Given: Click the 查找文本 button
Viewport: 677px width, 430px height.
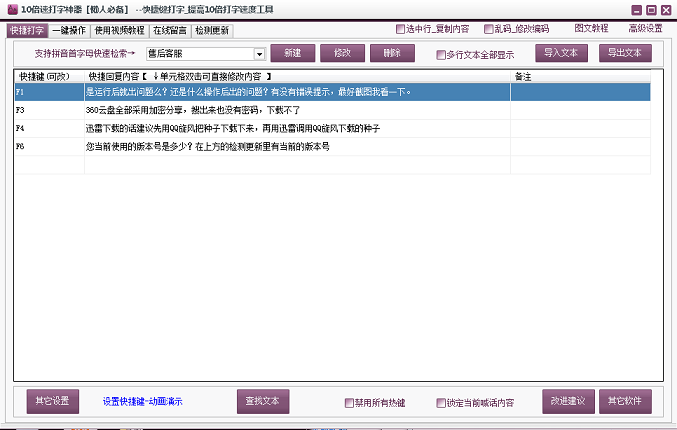Looking at the screenshot, I should pos(264,401).
